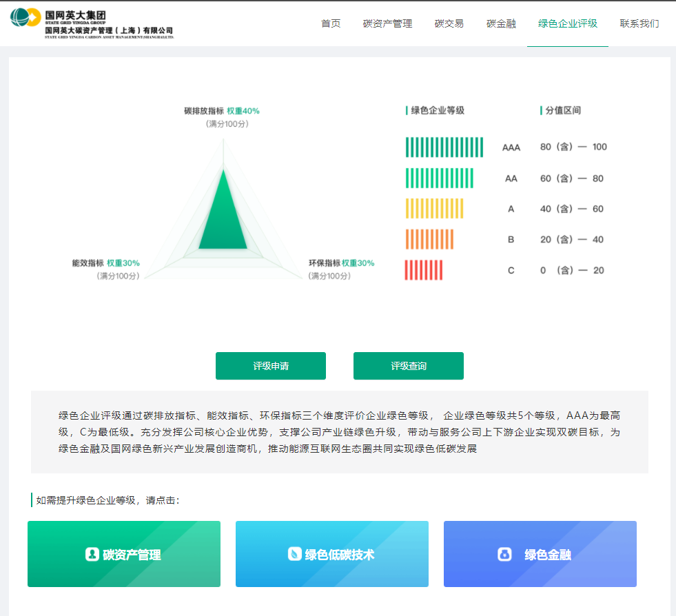Open the 碳交易 menu item

click(x=449, y=23)
